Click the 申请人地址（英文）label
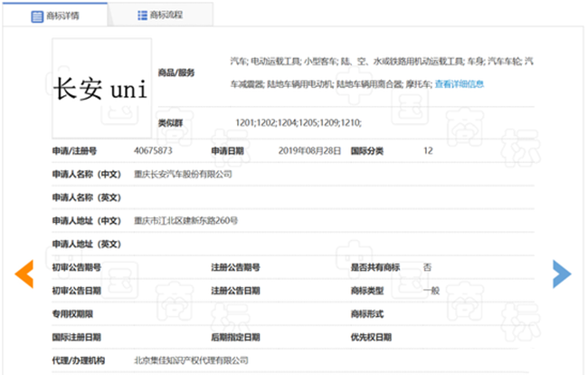 pos(86,244)
